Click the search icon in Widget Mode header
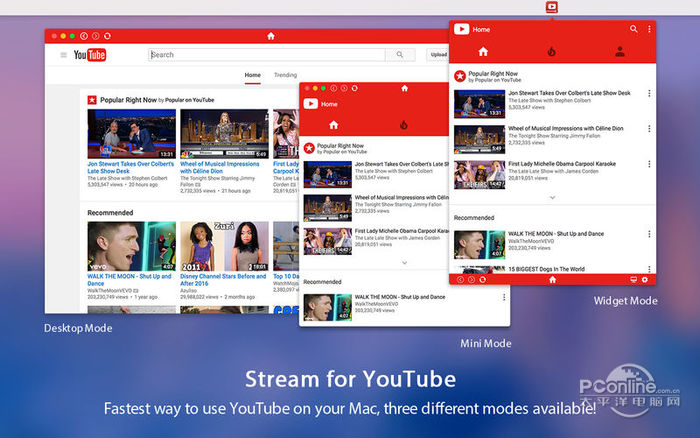Viewport: 700px width, 438px height. tap(633, 29)
